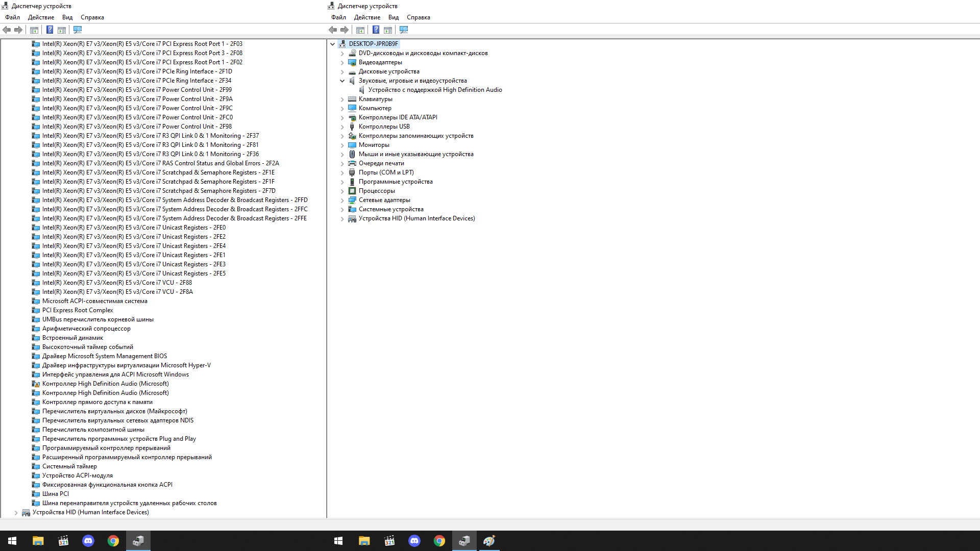Expand the Процессоры node
The width and height of the screenshot is (980, 551).
click(x=342, y=191)
